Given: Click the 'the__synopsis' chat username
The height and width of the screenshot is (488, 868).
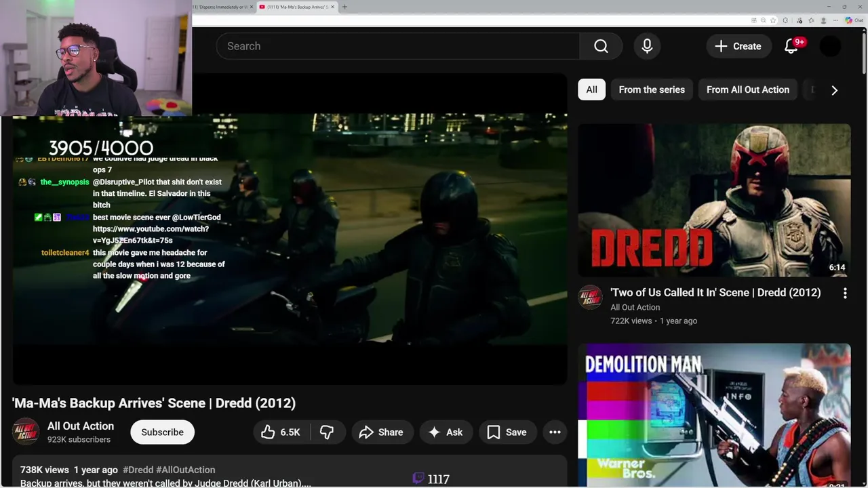Looking at the screenshot, I should coord(64,182).
